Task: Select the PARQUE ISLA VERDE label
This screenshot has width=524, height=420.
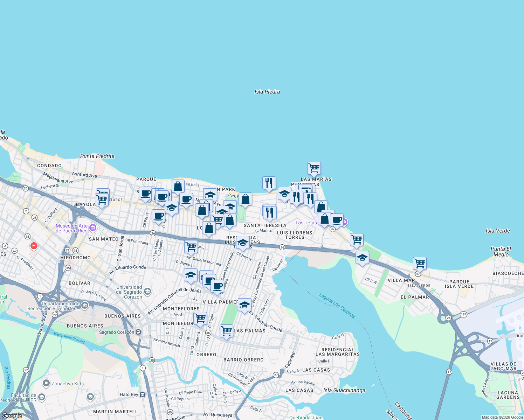Action: pyautogui.click(x=459, y=284)
